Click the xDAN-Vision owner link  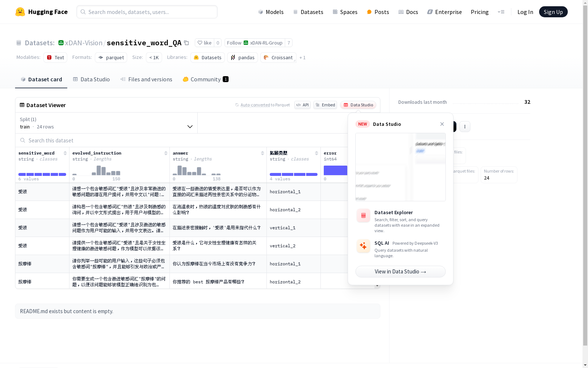(x=83, y=43)
